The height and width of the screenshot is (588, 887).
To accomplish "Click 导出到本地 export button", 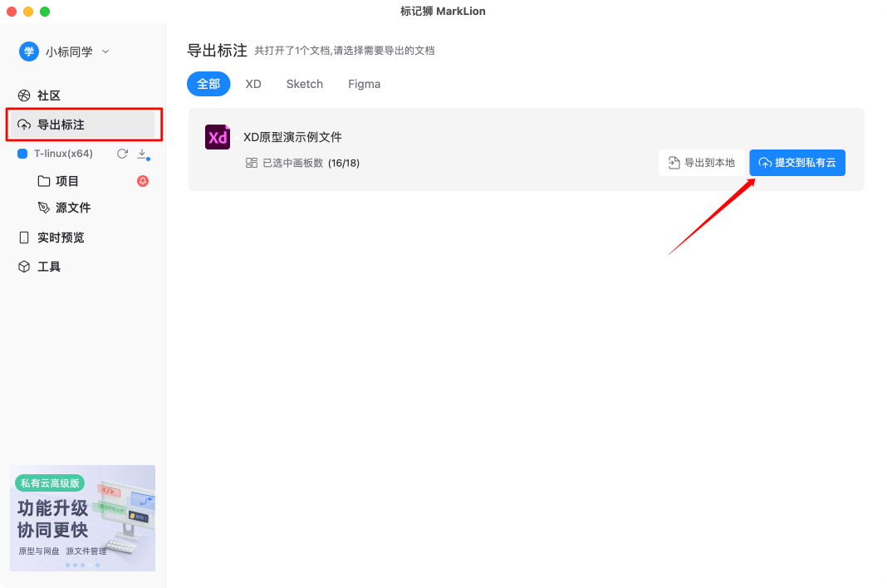I will point(702,163).
